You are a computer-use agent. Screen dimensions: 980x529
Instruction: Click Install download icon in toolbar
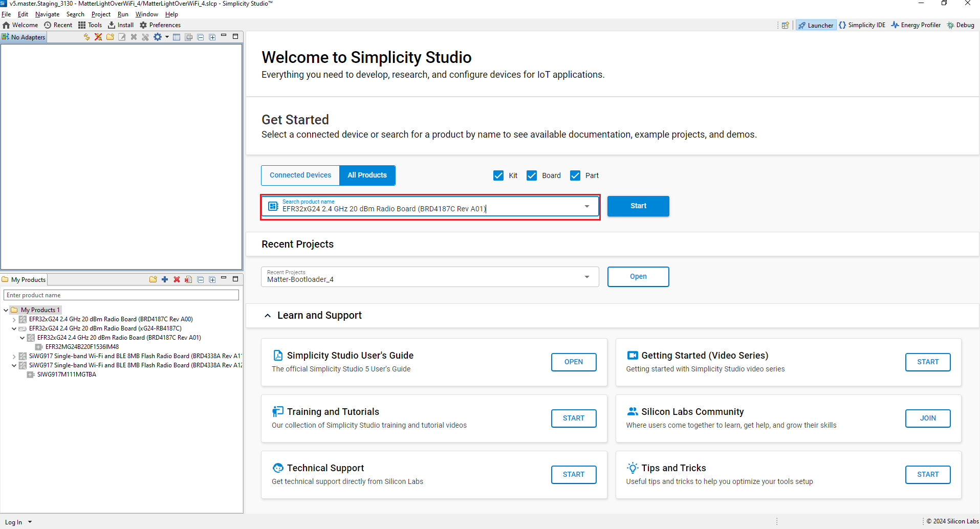(112, 25)
